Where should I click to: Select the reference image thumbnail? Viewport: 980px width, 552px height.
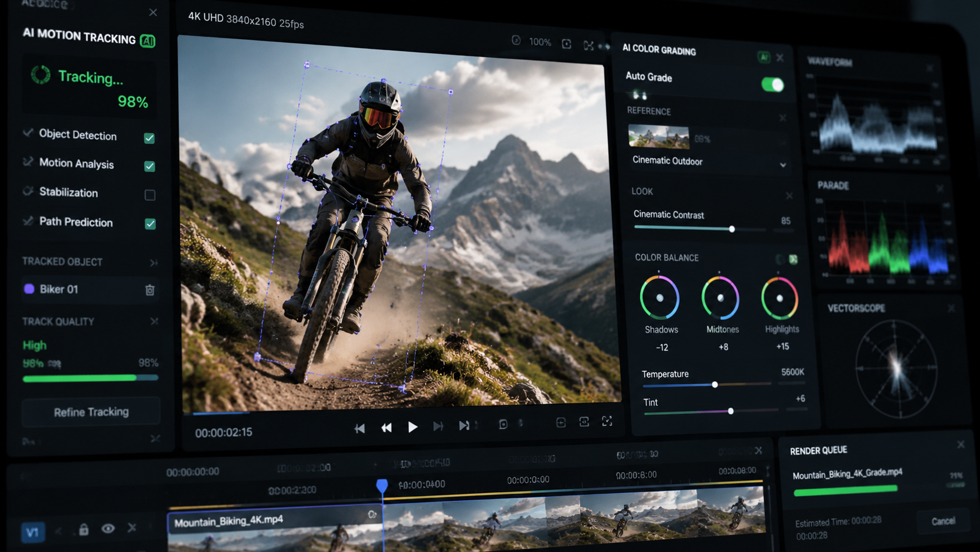pyautogui.click(x=658, y=137)
